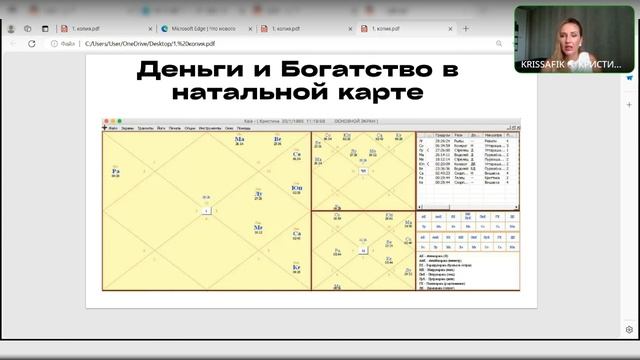Close the Microsoft Edge 'Что нового' tab
This screenshot has width=640, height=360.
coord(250,29)
